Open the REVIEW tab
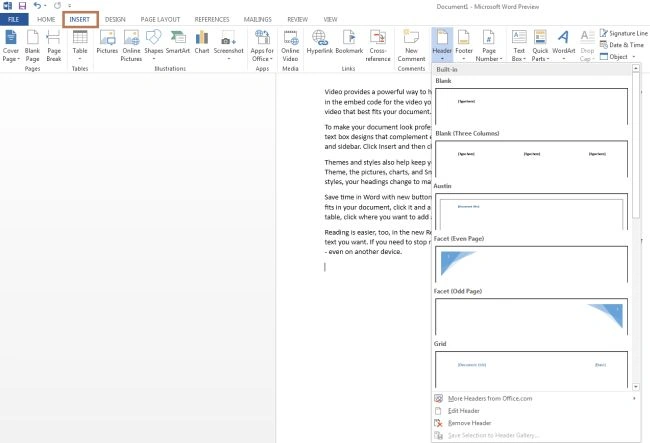The image size is (650, 443). pyautogui.click(x=298, y=19)
